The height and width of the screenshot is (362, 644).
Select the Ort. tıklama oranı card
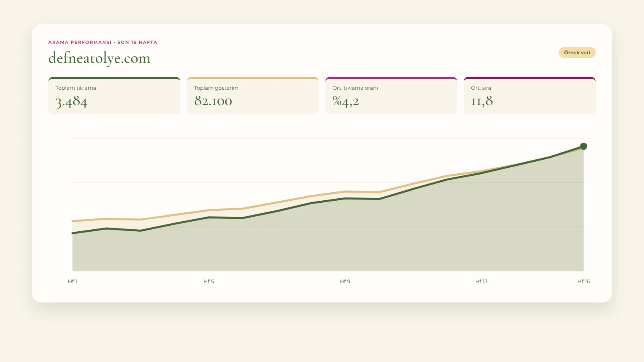click(x=391, y=96)
